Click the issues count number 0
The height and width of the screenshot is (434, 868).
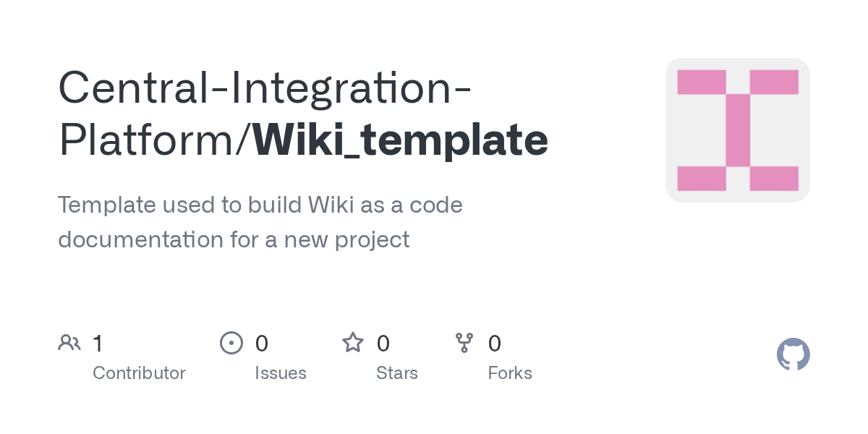(262, 343)
